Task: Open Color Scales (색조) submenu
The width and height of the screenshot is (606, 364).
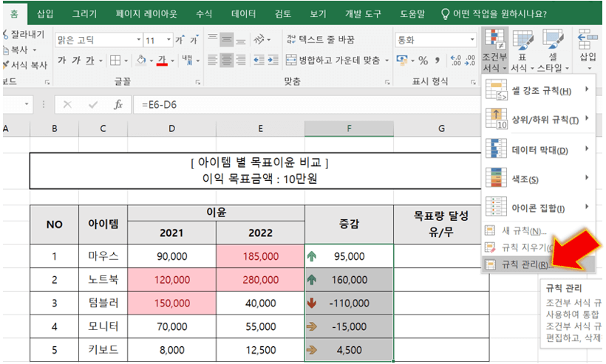Action: tap(538, 179)
